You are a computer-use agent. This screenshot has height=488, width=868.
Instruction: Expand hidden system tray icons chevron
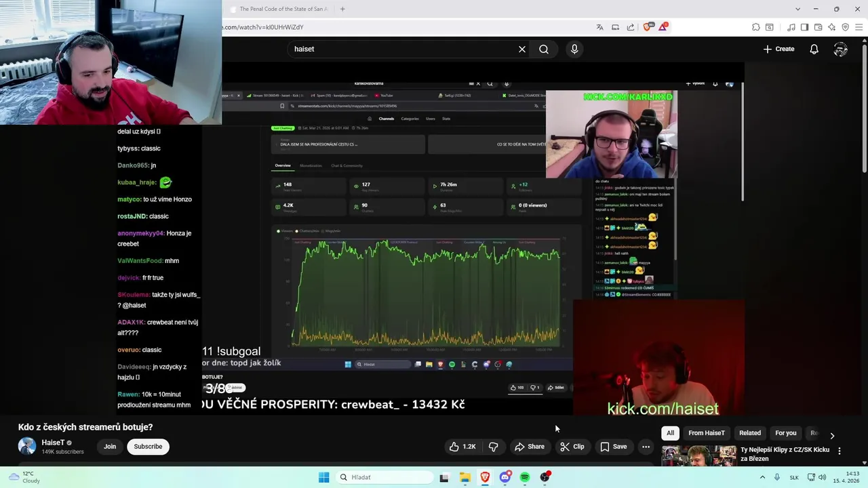(762, 477)
